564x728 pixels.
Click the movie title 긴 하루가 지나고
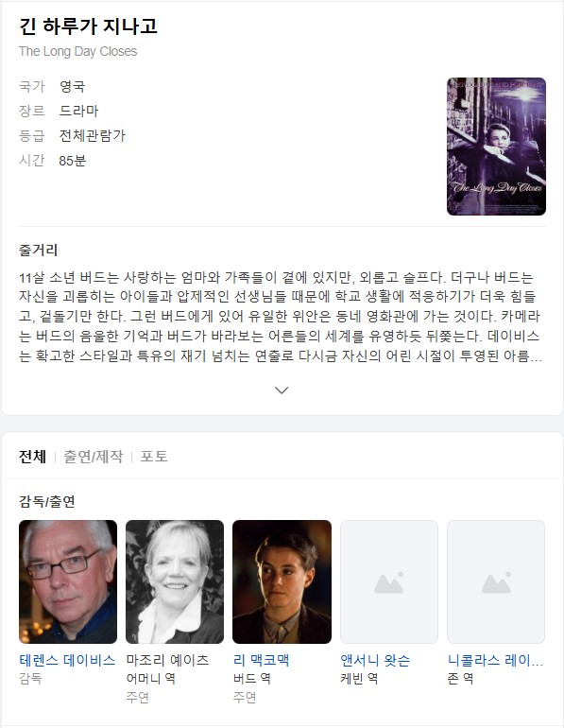pos(88,26)
